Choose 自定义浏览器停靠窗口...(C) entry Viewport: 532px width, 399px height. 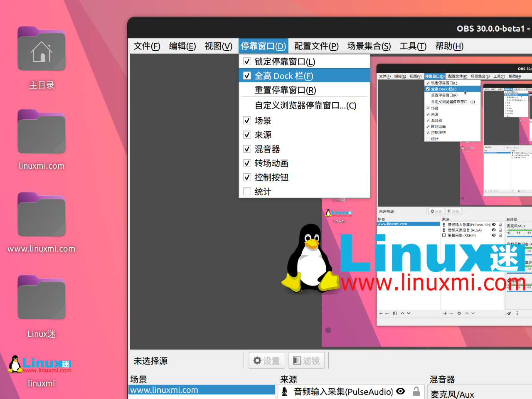click(304, 105)
